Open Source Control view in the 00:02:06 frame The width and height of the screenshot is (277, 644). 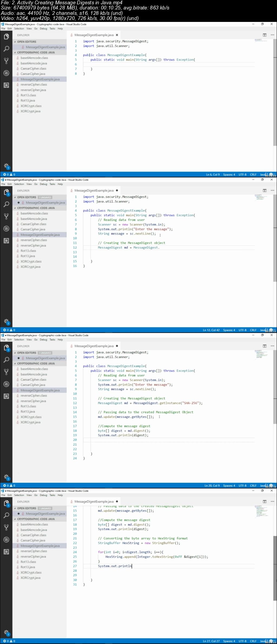6,61
